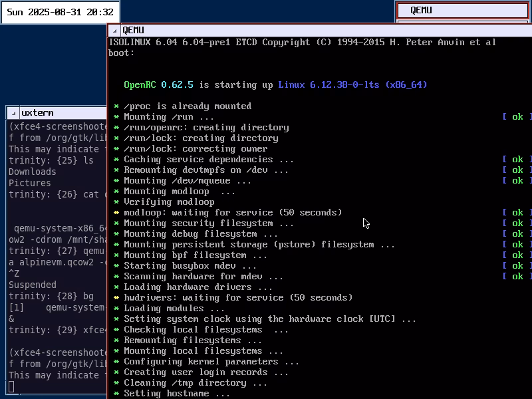The width and height of the screenshot is (532, 399).
Task: Click the QEMU window's title bar menu icon
Action: coord(114,30)
